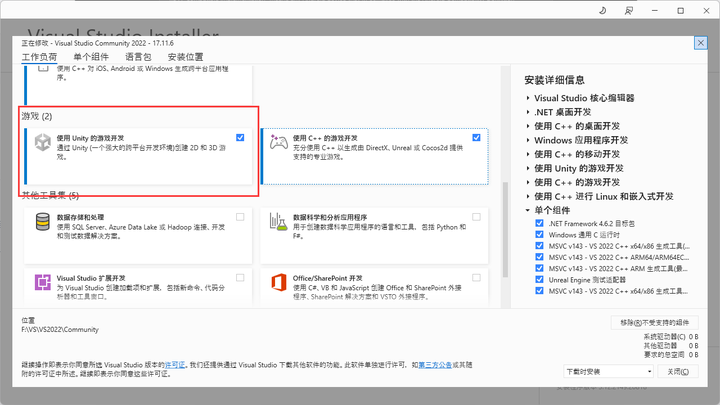Uncheck the .NET Framework 4.6.2 targeting pack component
Viewport: 720px width, 405px height.
[540, 223]
